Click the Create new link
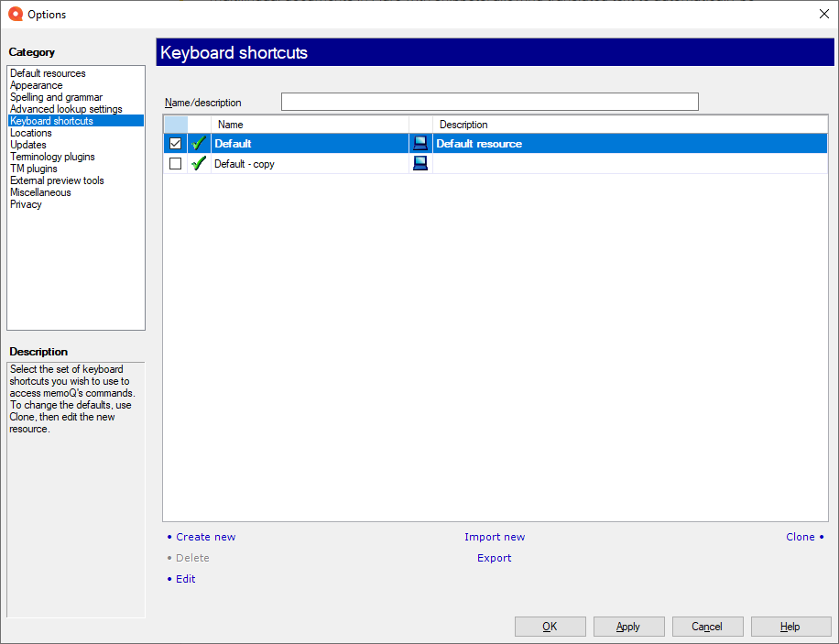 [205, 537]
